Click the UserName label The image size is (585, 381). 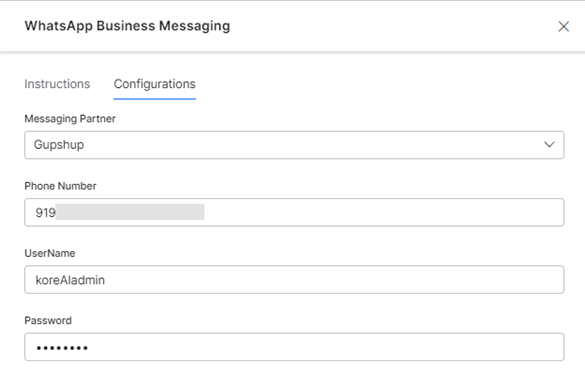pyautogui.click(x=50, y=253)
